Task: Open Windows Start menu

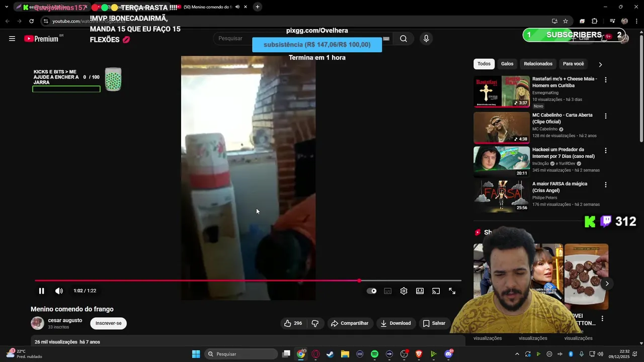Action: (x=196, y=354)
